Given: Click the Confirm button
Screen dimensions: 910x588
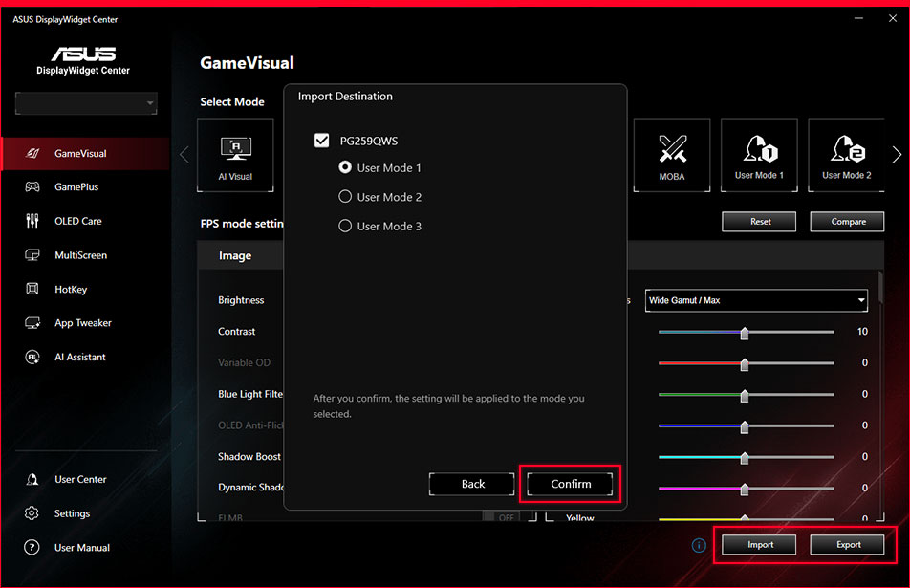Looking at the screenshot, I should 570,484.
